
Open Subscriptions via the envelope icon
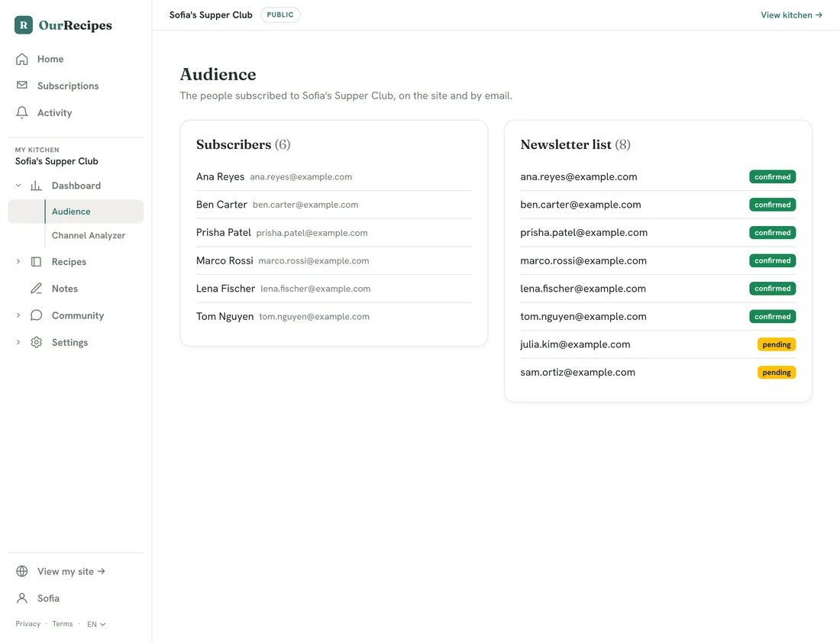pos(22,86)
